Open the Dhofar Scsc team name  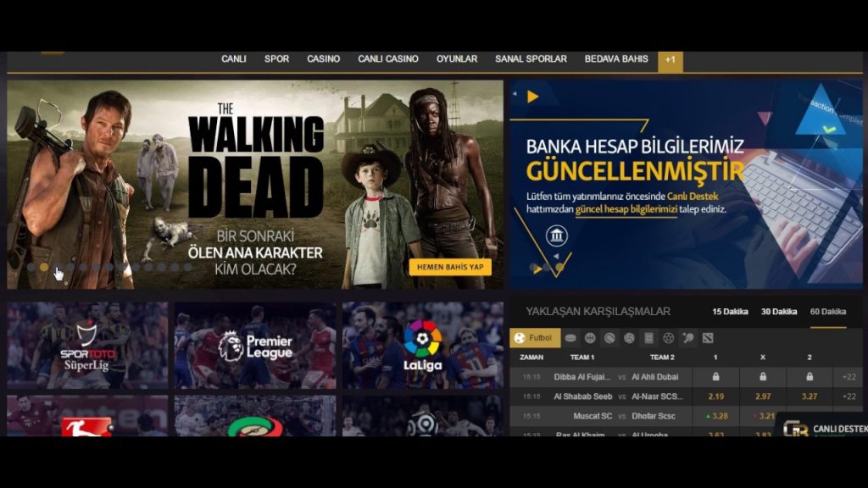(654, 416)
